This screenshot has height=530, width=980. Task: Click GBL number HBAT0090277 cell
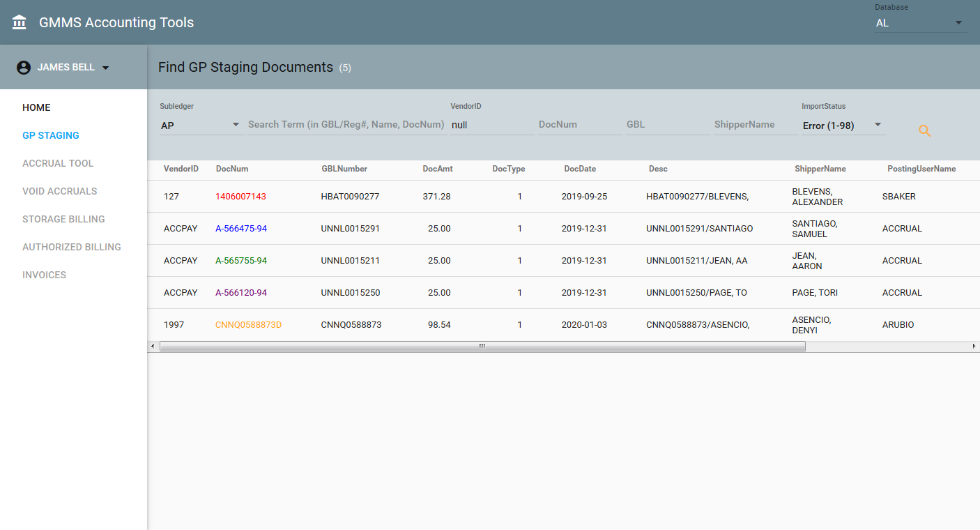(x=350, y=197)
